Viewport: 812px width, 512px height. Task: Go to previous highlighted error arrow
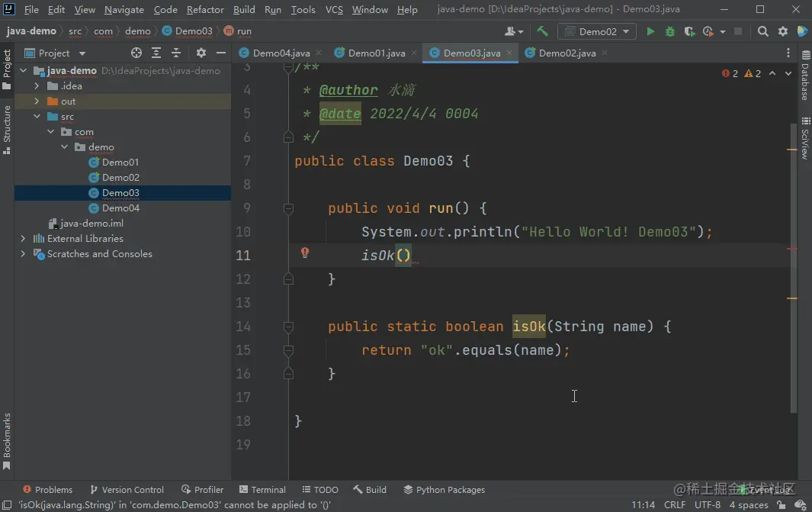[772, 73]
